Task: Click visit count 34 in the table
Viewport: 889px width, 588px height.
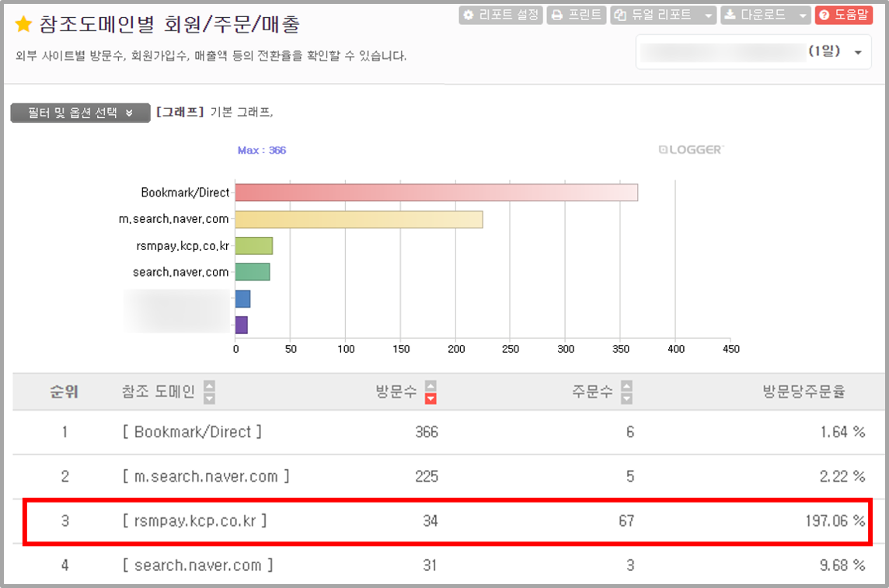Action: [431, 520]
